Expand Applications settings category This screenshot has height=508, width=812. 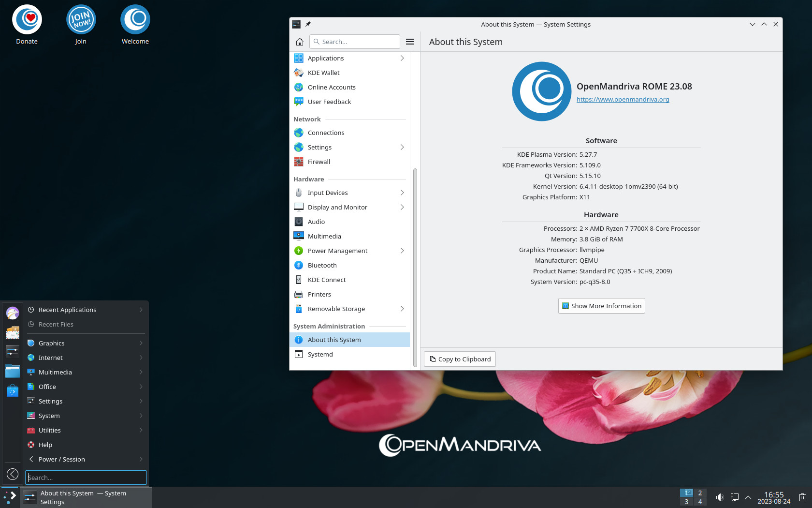[x=349, y=58]
